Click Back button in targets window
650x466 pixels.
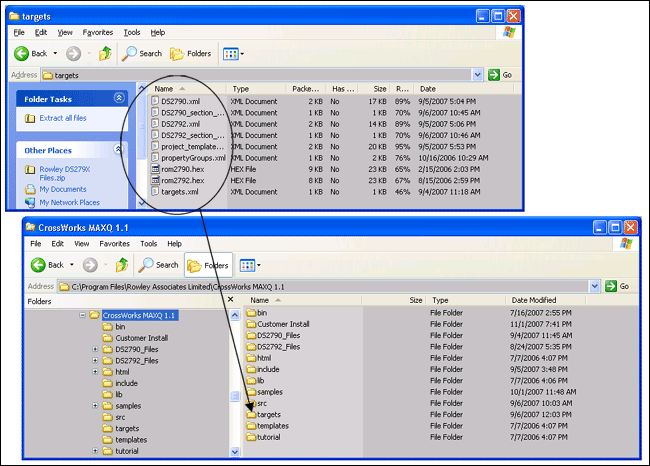(31, 53)
